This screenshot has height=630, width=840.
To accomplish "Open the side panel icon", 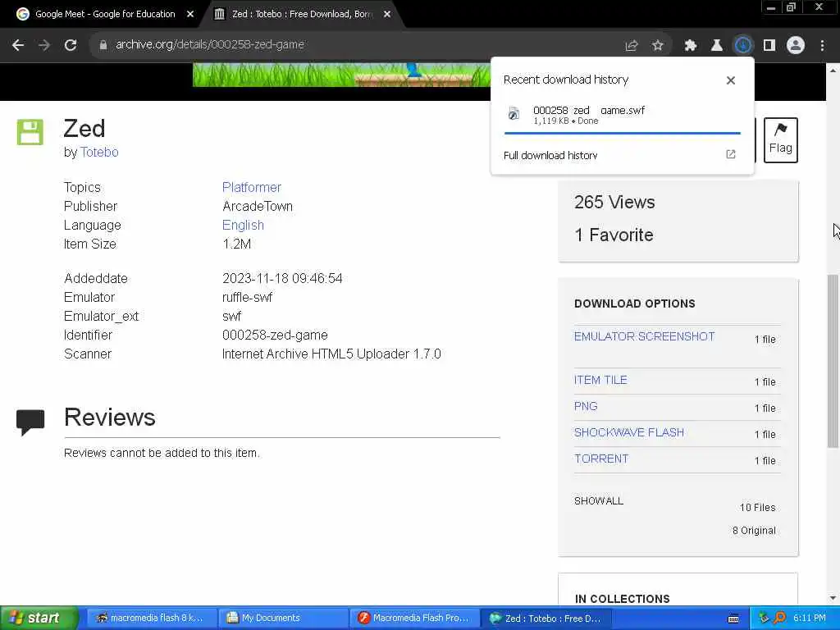I will [x=769, y=46].
